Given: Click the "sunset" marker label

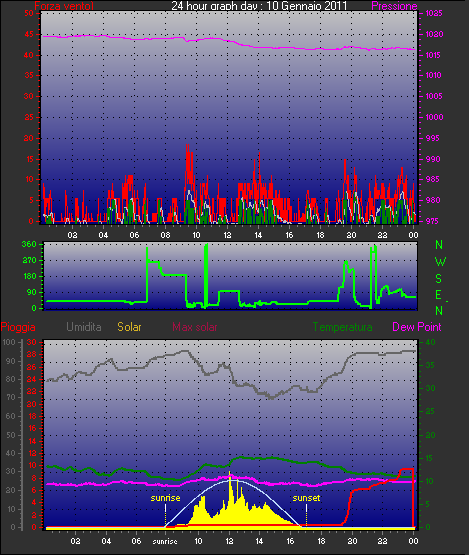Looking at the screenshot, I should tap(306, 498).
